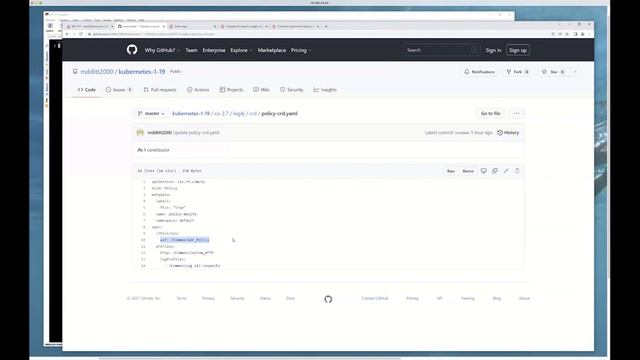This screenshot has height=360, width=640.
Task: Click cis 2.7 in the breadcrumb path
Action: [x=221, y=113]
